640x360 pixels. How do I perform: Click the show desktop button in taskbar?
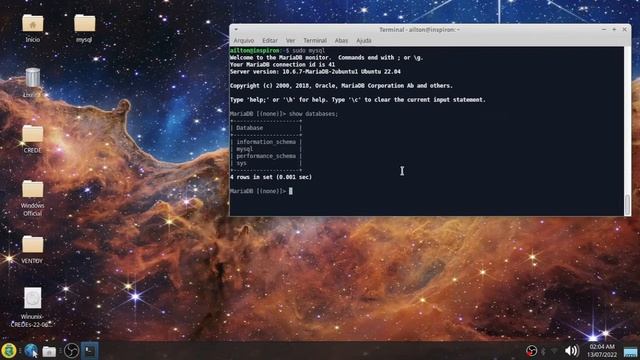[631, 351]
